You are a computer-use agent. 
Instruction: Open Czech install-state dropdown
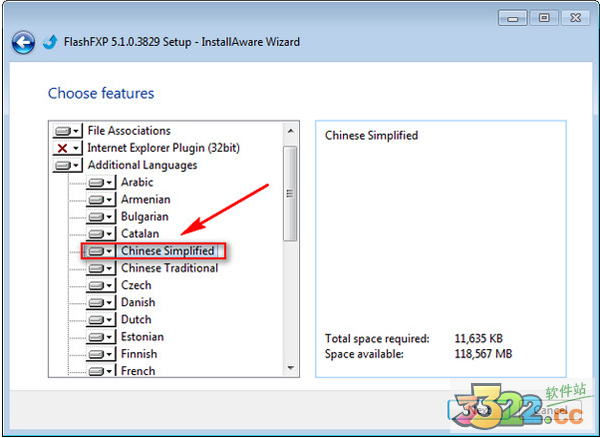tap(101, 285)
